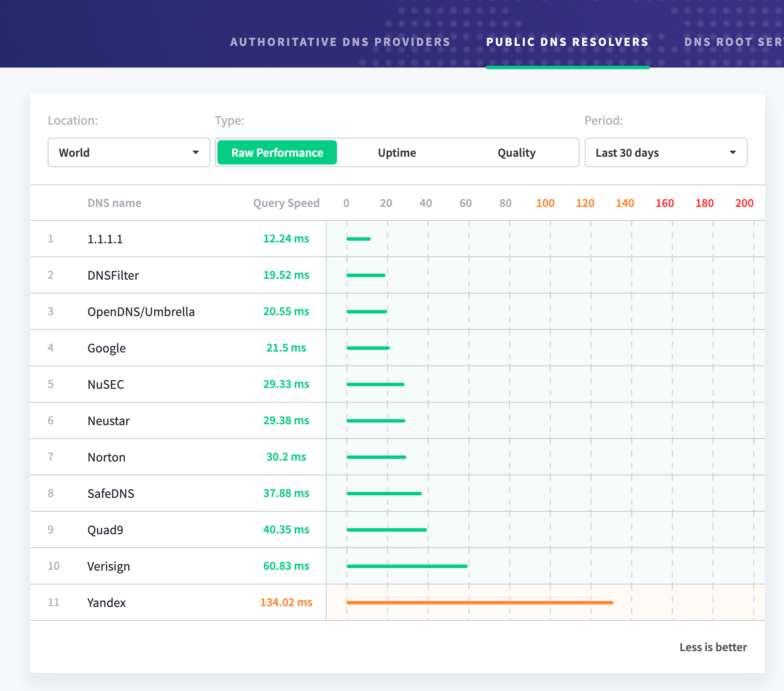Click the 20.55 ms speed value
The width and height of the screenshot is (784, 691).
(286, 311)
